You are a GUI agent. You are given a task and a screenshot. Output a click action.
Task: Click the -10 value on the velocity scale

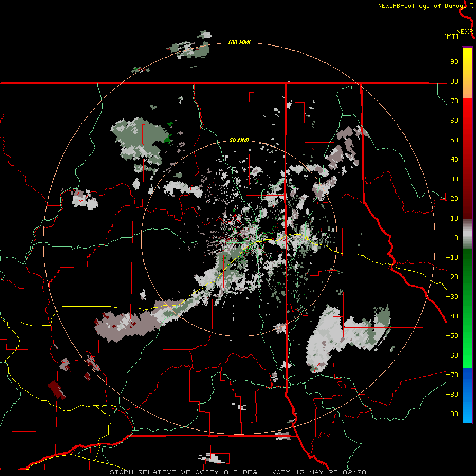(x=452, y=258)
